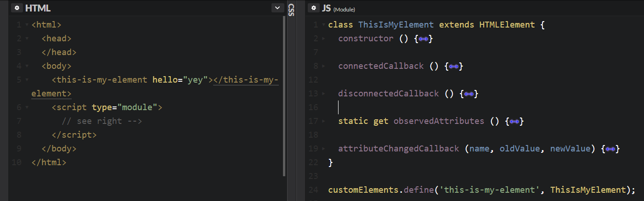This screenshot has height=201, width=644.
Task: Click the type="module" attribute text
Action: (x=125, y=107)
